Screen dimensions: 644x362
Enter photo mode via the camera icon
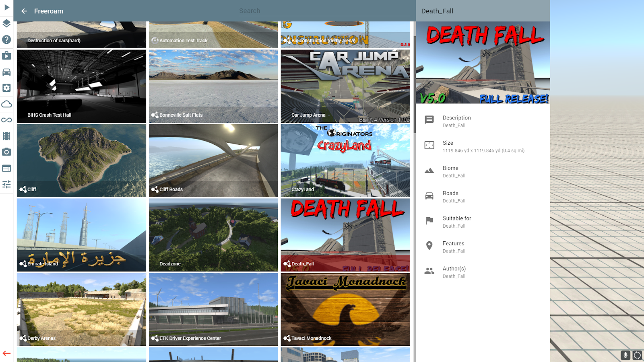(6, 152)
